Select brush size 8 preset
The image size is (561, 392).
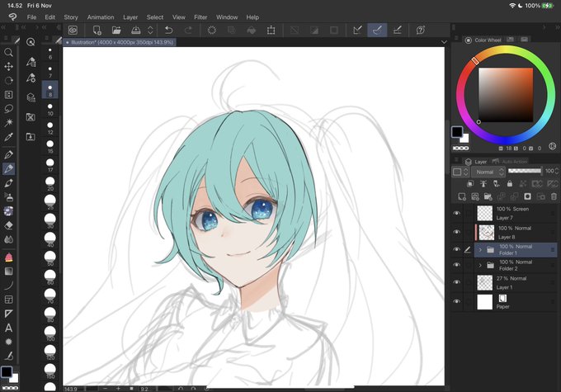point(50,90)
